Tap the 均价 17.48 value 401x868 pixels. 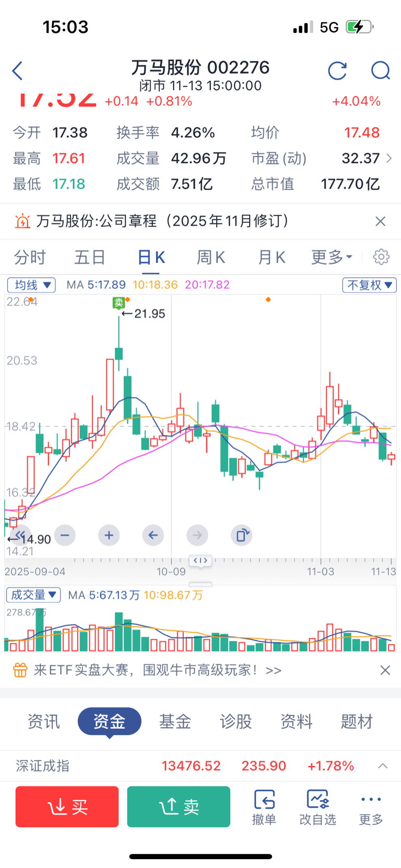point(362,133)
